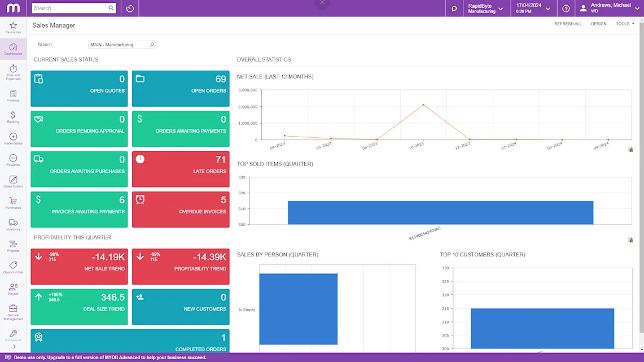Open the Inventory workspace icon

(13, 224)
